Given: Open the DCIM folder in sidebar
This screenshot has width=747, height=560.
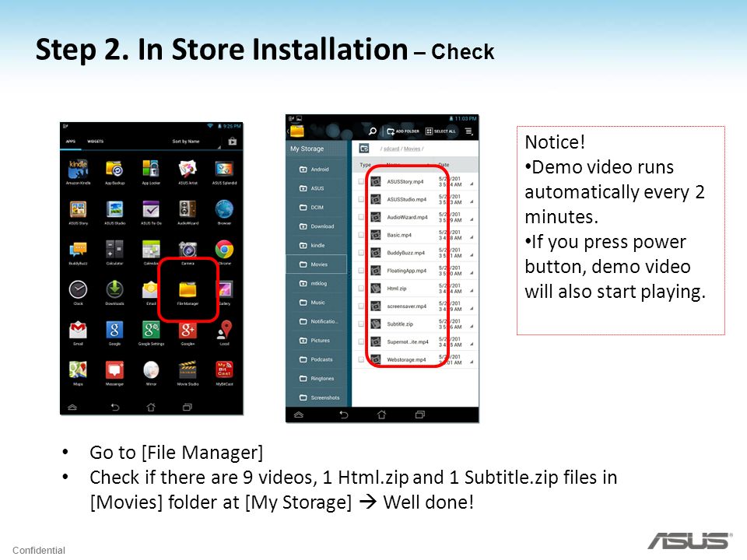Looking at the screenshot, I should tap(317, 207).
